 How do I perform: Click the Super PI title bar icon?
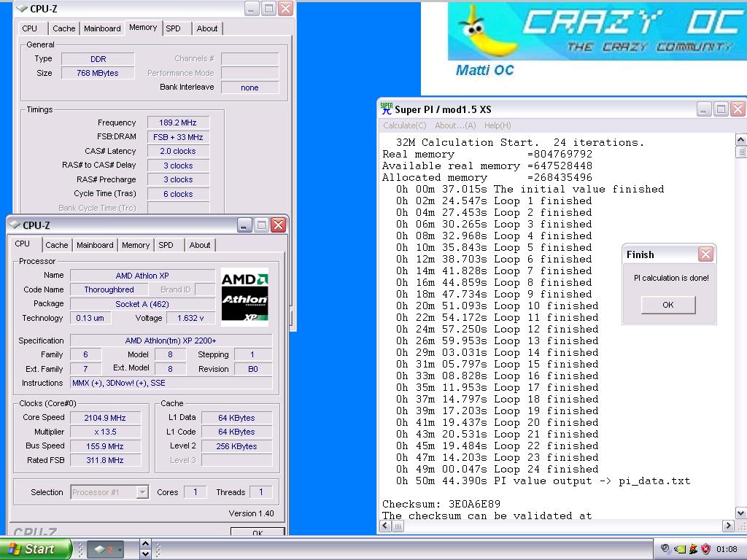point(387,109)
